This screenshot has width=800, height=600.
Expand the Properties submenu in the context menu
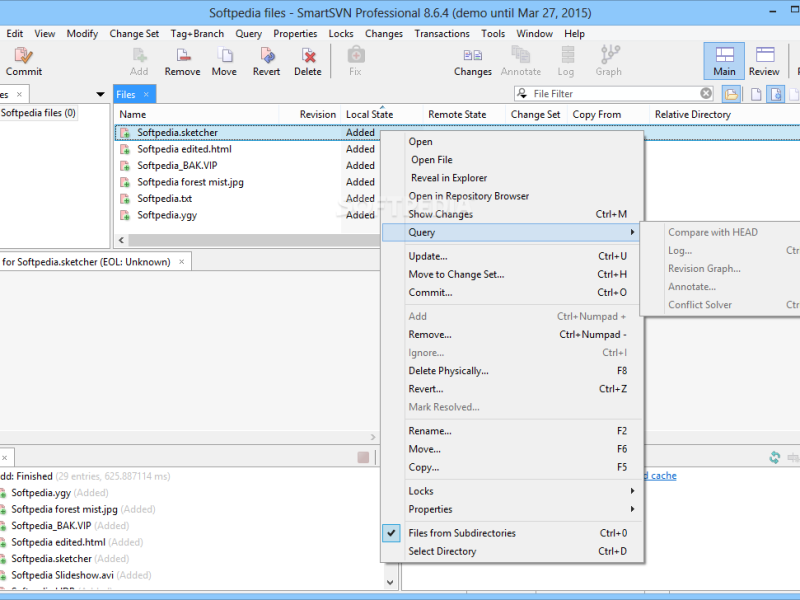click(x=512, y=509)
